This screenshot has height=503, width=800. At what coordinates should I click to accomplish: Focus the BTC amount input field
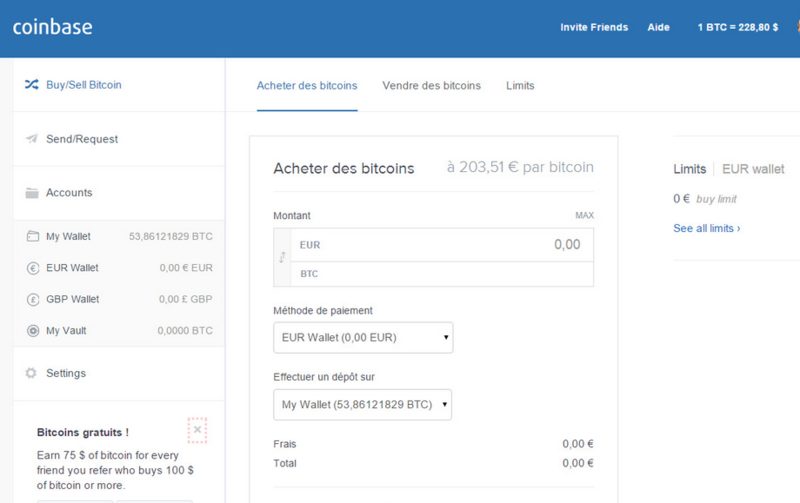pos(442,274)
